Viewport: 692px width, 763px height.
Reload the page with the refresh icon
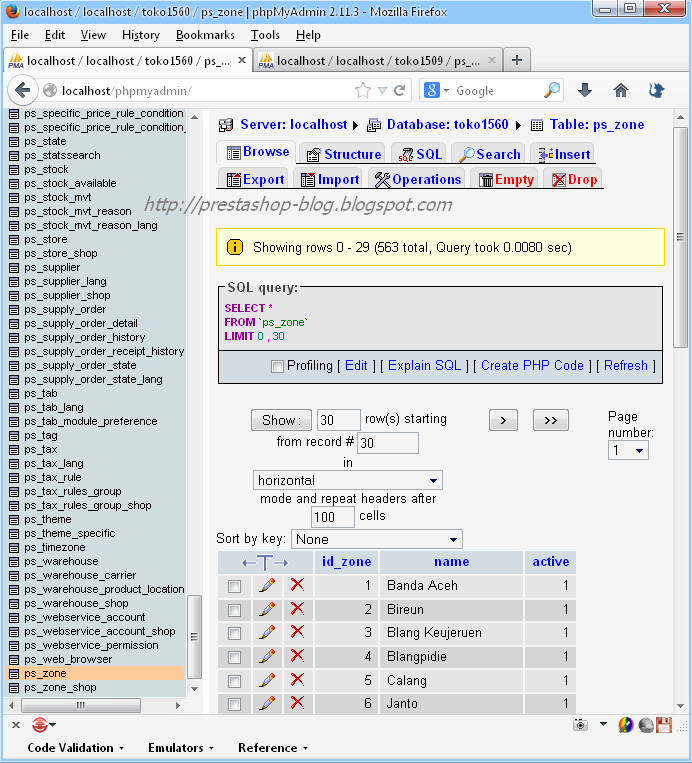click(x=400, y=90)
